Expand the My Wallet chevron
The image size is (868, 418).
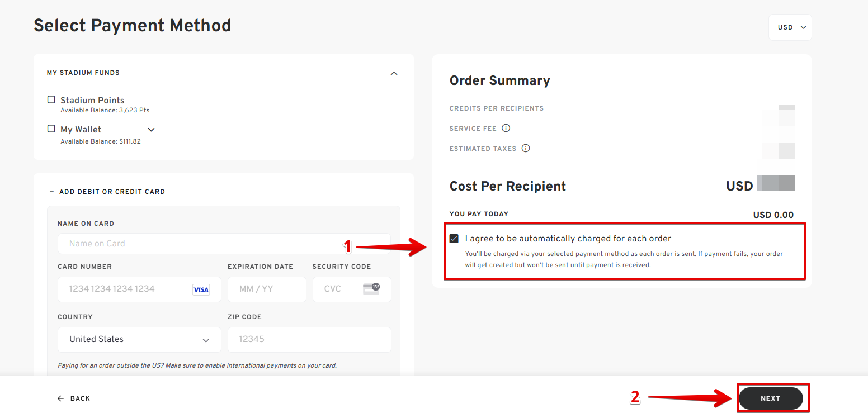(151, 130)
